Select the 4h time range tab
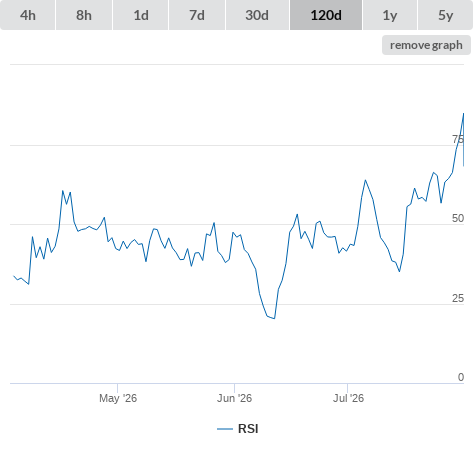 tap(28, 15)
